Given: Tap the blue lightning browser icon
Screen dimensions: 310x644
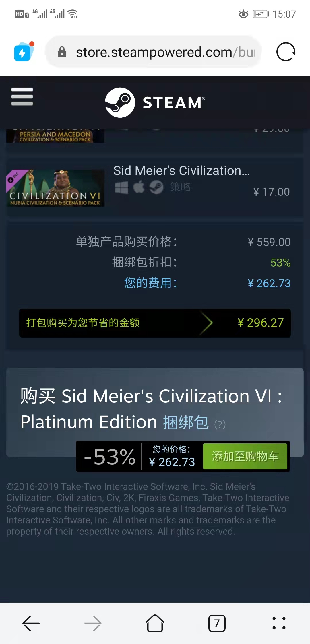Looking at the screenshot, I should click(x=24, y=52).
